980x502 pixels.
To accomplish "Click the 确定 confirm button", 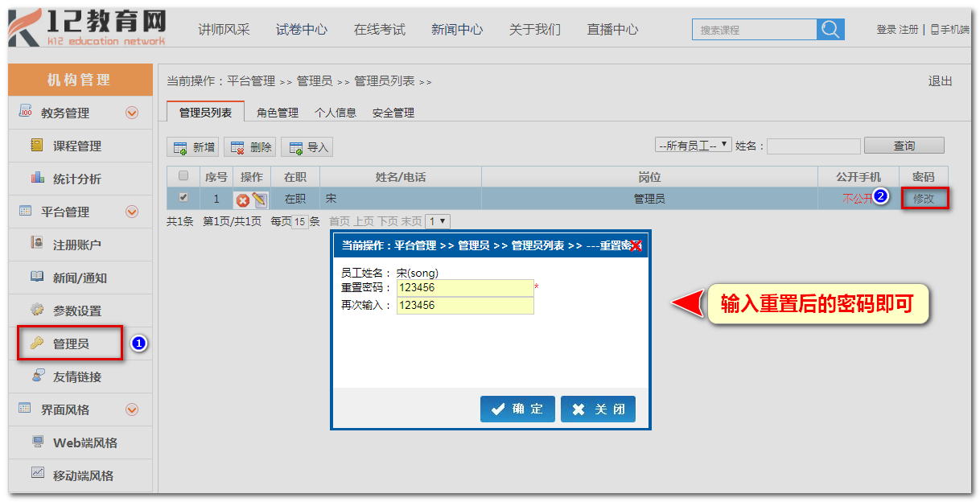I will tap(517, 409).
